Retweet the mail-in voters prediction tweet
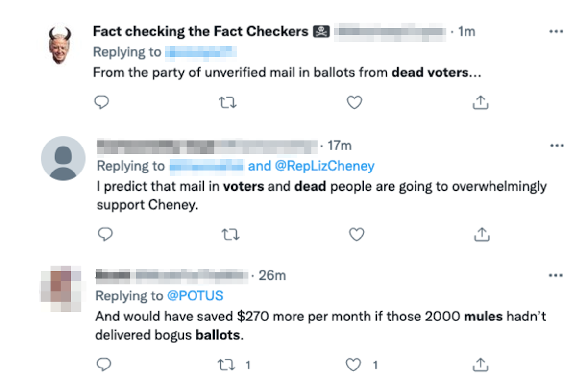 pos(230,234)
